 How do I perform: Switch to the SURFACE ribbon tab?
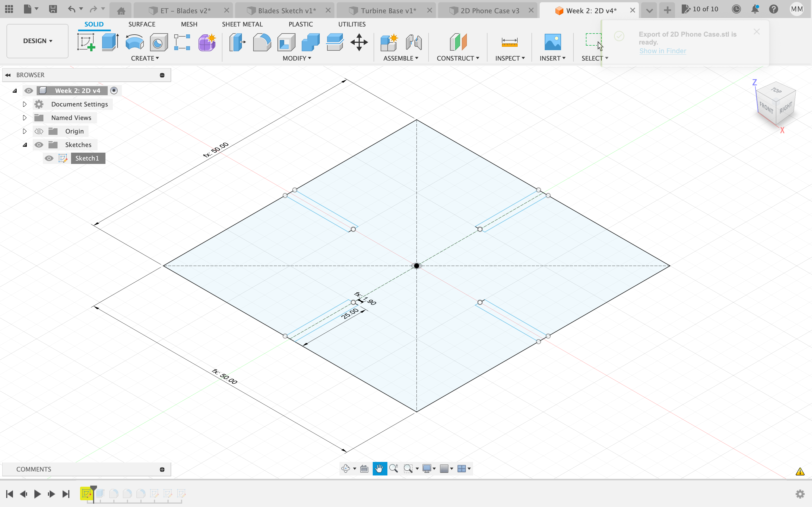click(x=142, y=24)
